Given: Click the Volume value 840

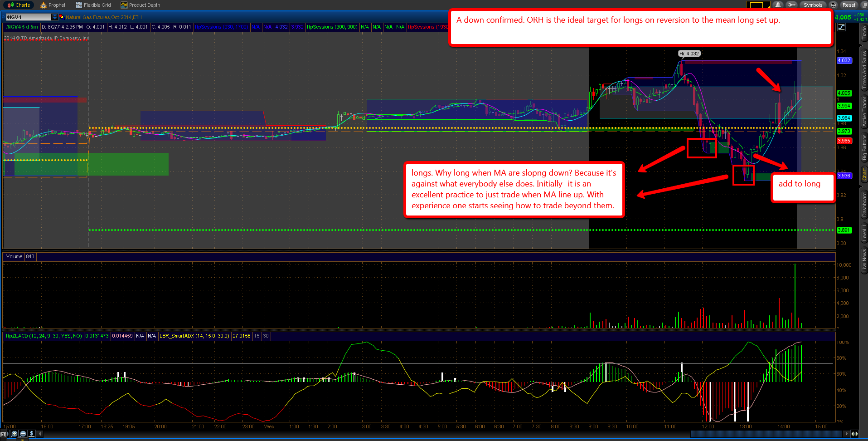Looking at the screenshot, I should [x=30, y=256].
